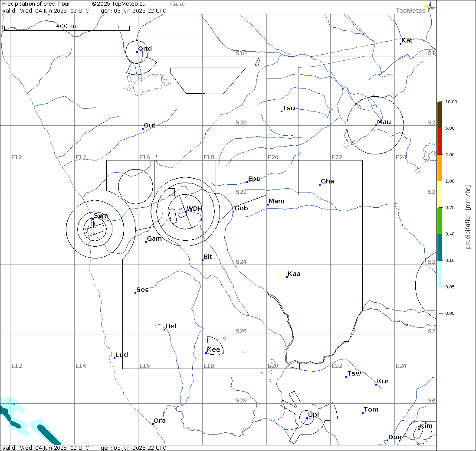Click the "0.05" legend value
Screen dimensions: 476x451
click(450, 287)
